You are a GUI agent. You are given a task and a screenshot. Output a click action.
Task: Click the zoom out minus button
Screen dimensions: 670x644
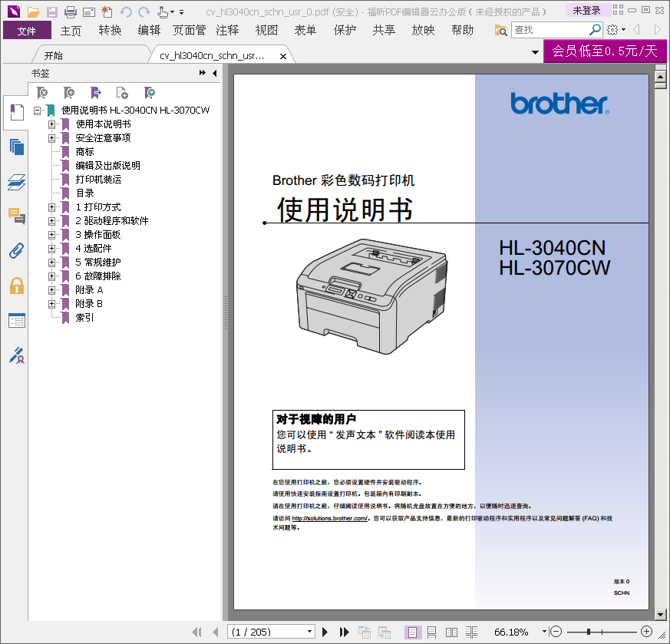coord(556,631)
